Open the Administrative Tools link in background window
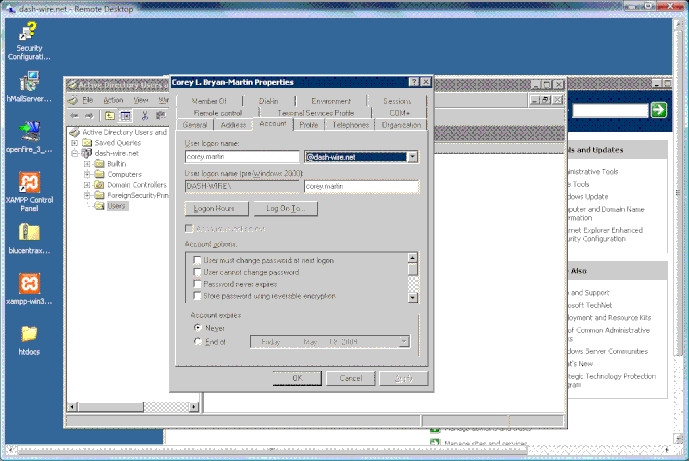689x461 pixels. 593,172
